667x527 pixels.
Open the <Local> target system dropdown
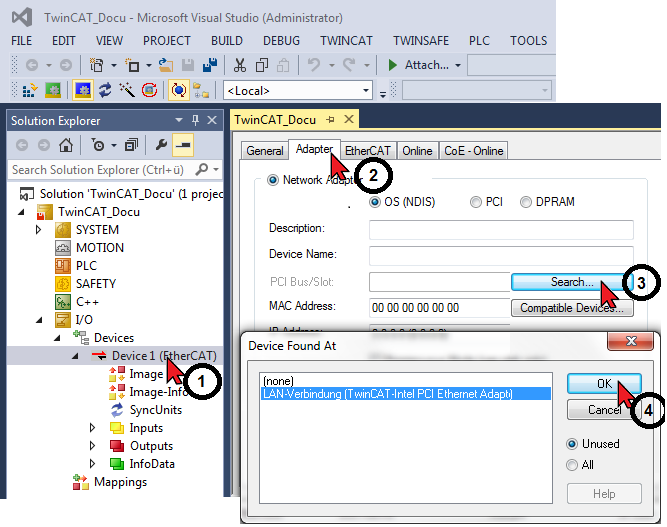coord(365,91)
